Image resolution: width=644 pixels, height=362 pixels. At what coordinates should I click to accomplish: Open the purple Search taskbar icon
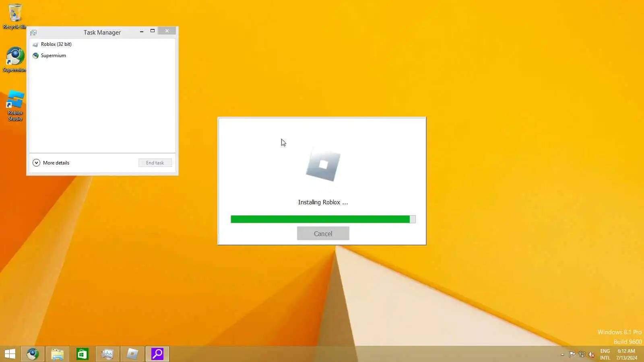coord(157,354)
